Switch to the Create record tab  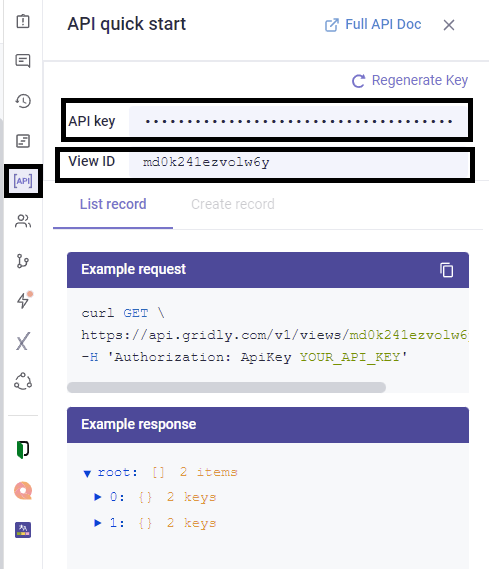233,204
